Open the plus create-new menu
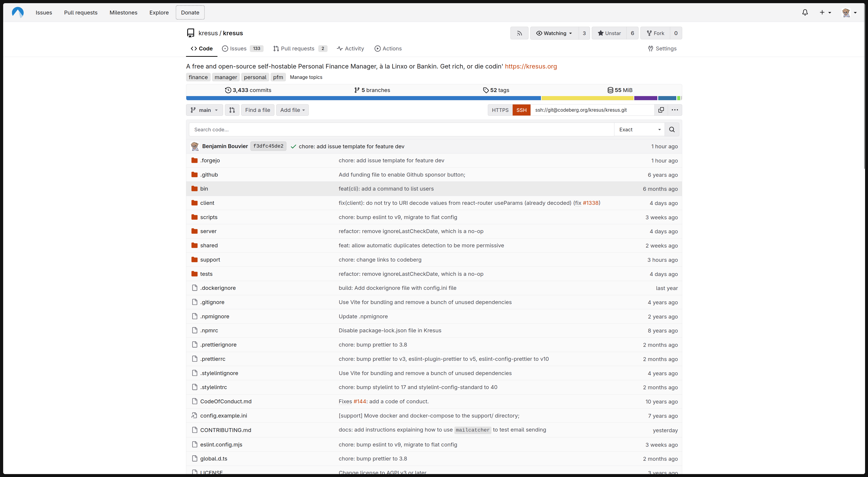The width and height of the screenshot is (868, 477). [x=825, y=12]
